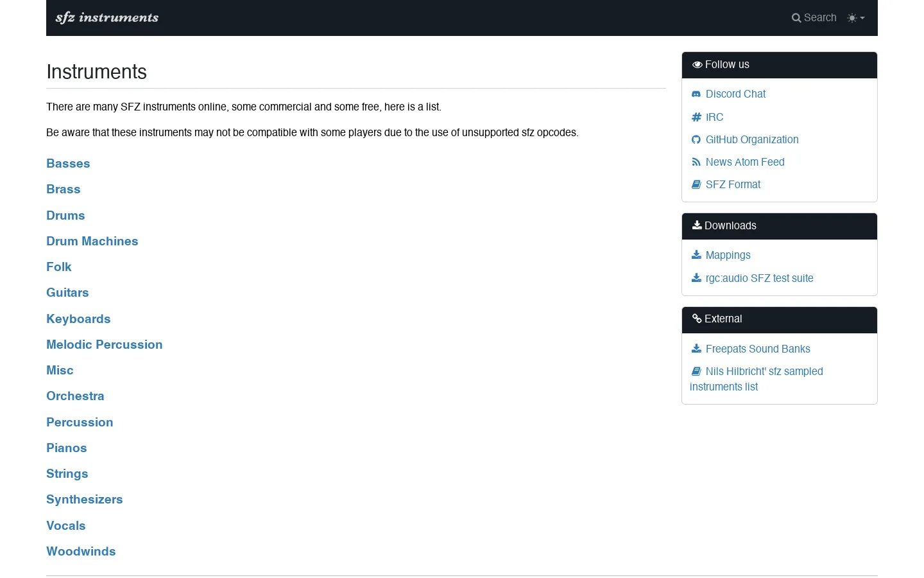
Task: Click the sfz instruments logo
Action: (107, 17)
